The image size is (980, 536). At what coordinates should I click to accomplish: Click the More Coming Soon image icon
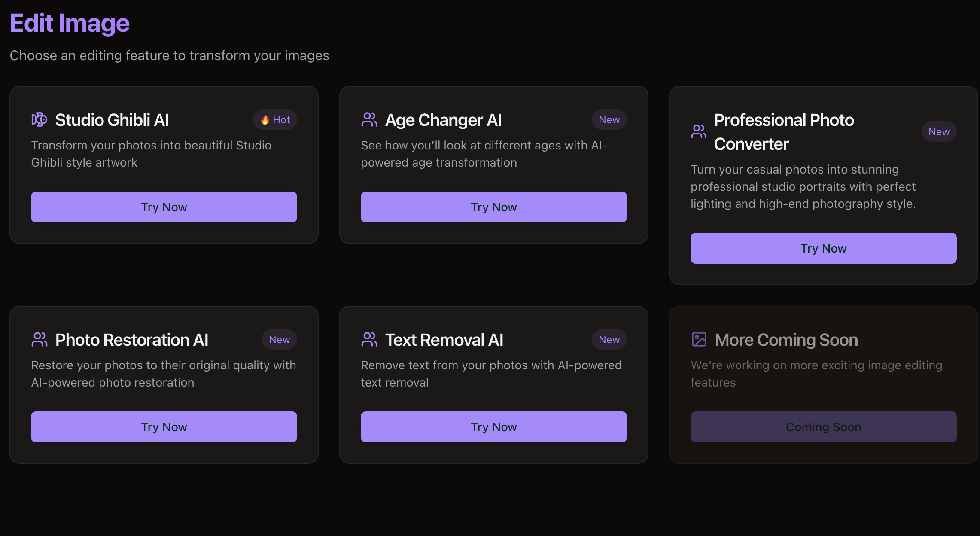pos(699,340)
